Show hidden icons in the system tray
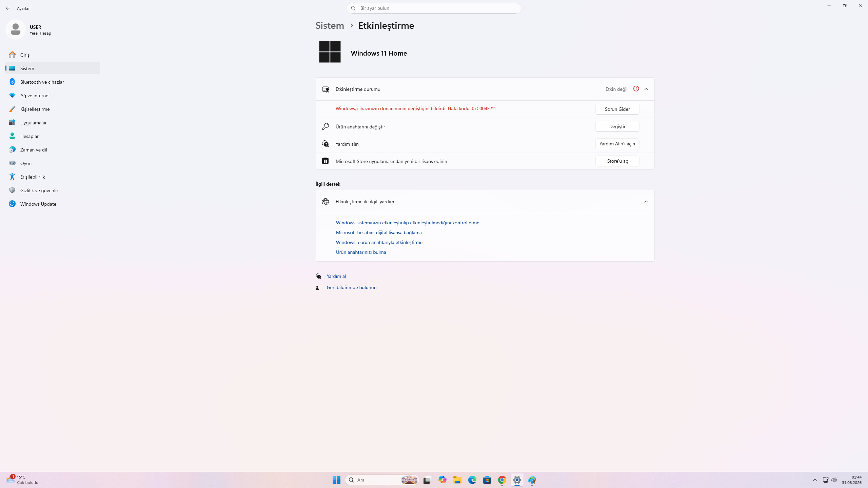 click(815, 480)
